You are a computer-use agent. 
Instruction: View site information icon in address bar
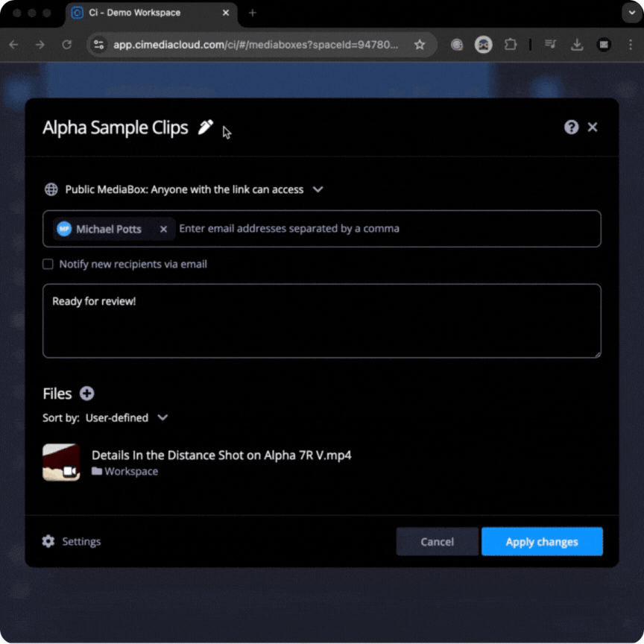pos(99,45)
